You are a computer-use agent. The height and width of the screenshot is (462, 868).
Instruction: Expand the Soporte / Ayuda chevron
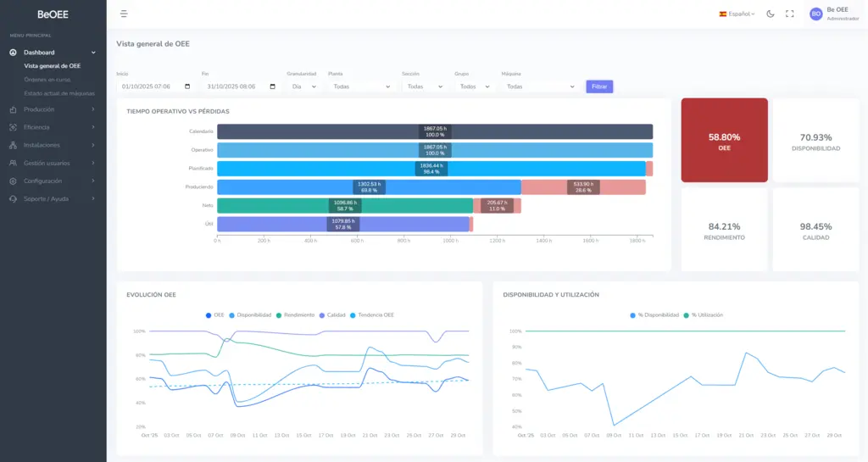93,198
